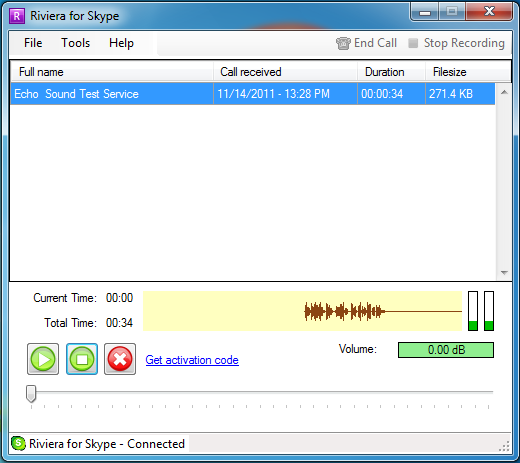Click the 0.00 dB volume bar

pyautogui.click(x=446, y=350)
